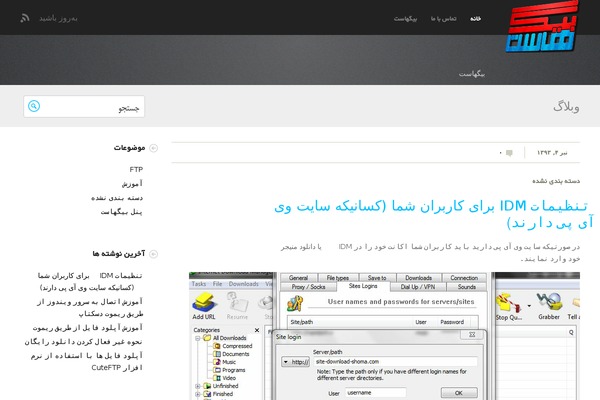This screenshot has height=400, width=600.
Task: Expand the Finished tree node
Action: tap(197, 394)
